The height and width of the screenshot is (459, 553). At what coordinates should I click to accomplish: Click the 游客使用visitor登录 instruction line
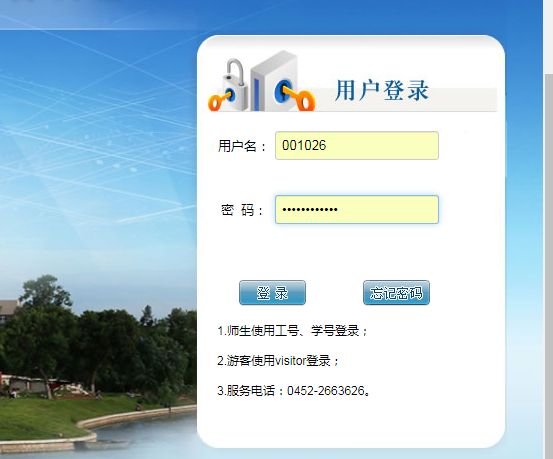click(x=278, y=361)
